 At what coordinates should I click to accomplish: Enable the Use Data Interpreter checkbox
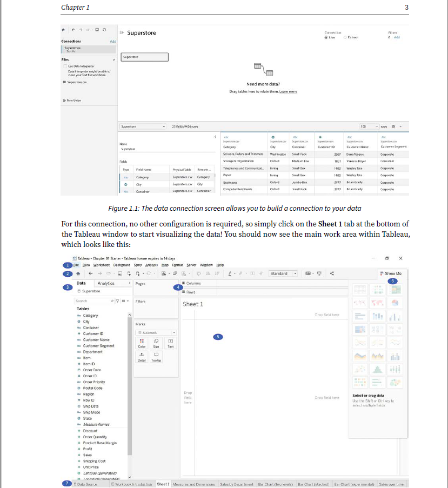point(65,66)
